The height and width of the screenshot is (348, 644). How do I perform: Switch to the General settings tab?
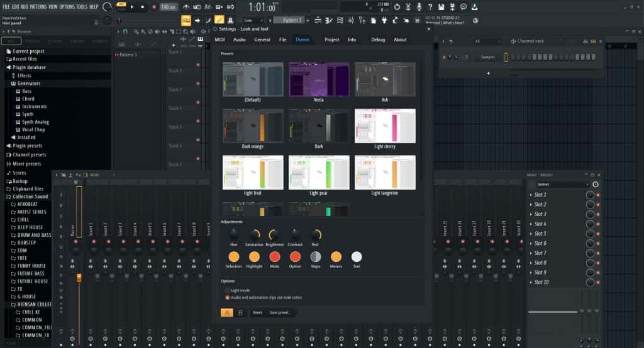click(262, 40)
